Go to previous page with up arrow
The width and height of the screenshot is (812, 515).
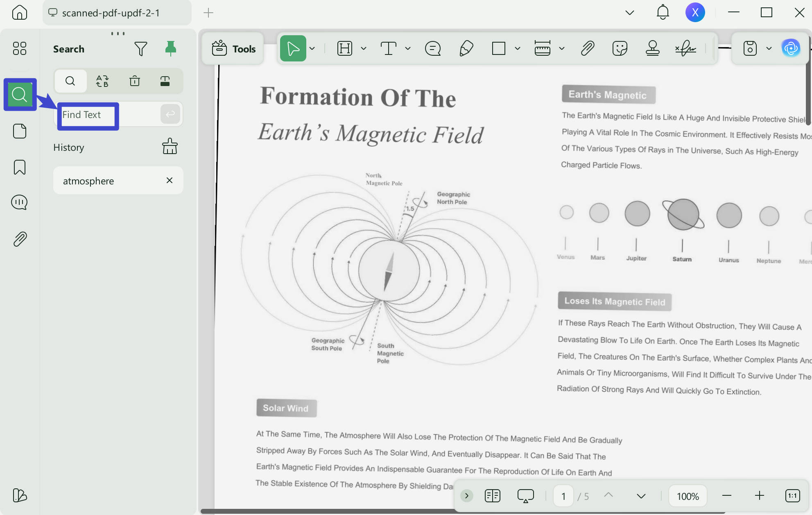[608, 496]
